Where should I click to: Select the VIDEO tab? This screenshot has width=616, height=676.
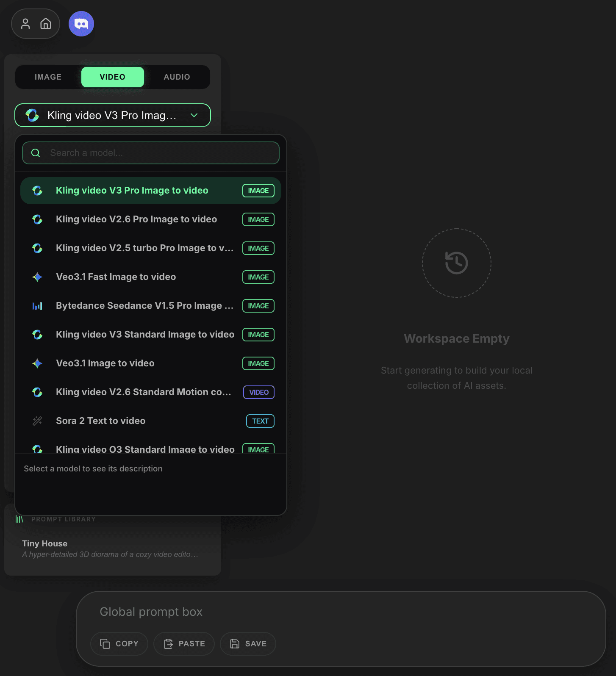113,77
